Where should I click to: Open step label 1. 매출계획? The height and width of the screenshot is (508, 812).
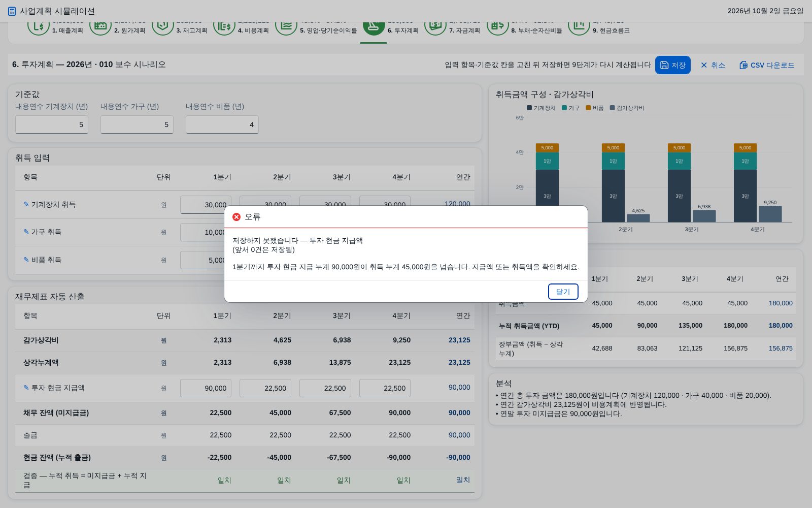tap(67, 30)
